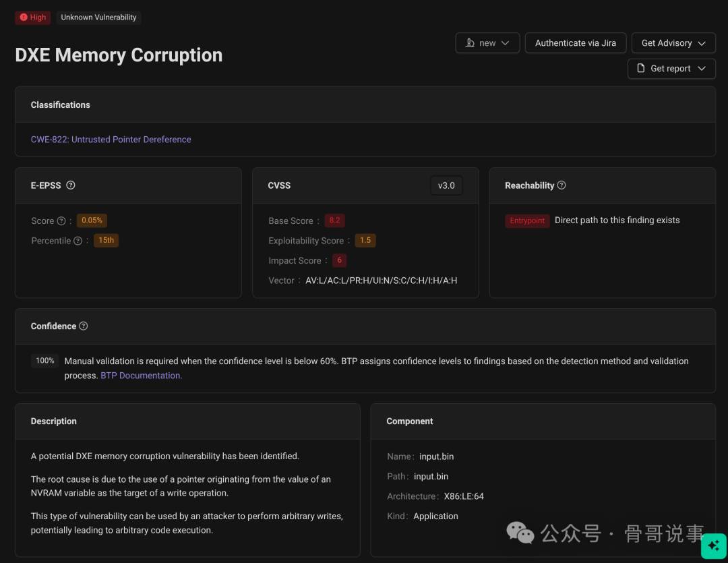The height and width of the screenshot is (563, 728).
Task: Click the Reachability info question icon
Action: coord(562,185)
